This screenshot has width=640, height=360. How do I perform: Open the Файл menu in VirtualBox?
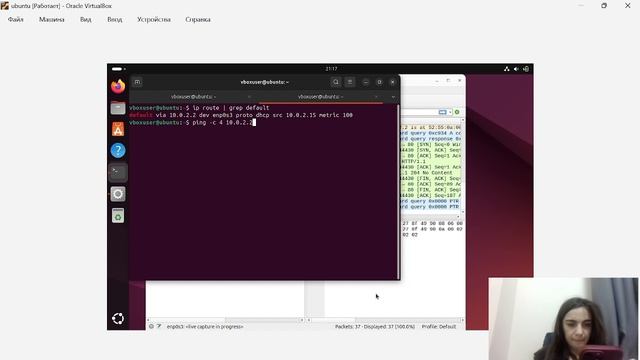click(16, 19)
